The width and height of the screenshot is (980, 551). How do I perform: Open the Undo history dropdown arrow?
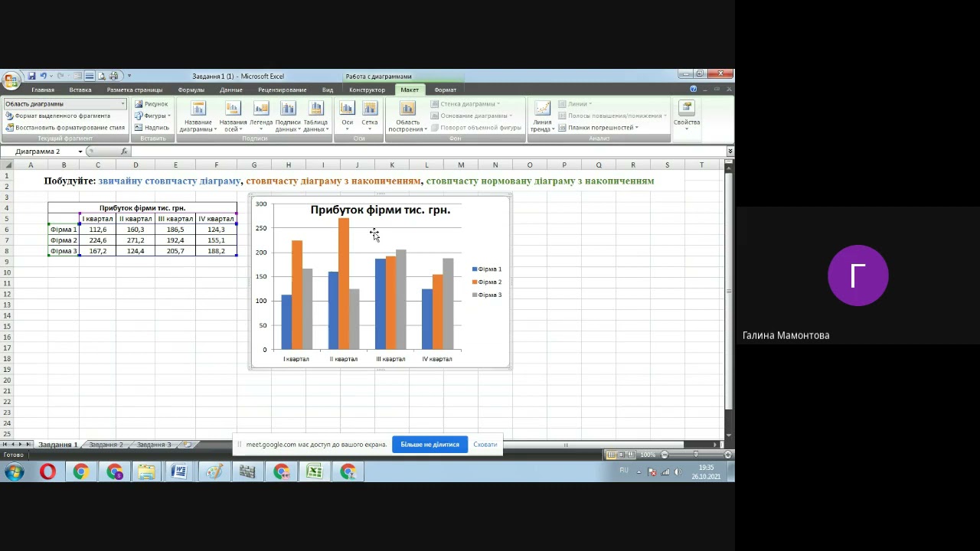[51, 77]
